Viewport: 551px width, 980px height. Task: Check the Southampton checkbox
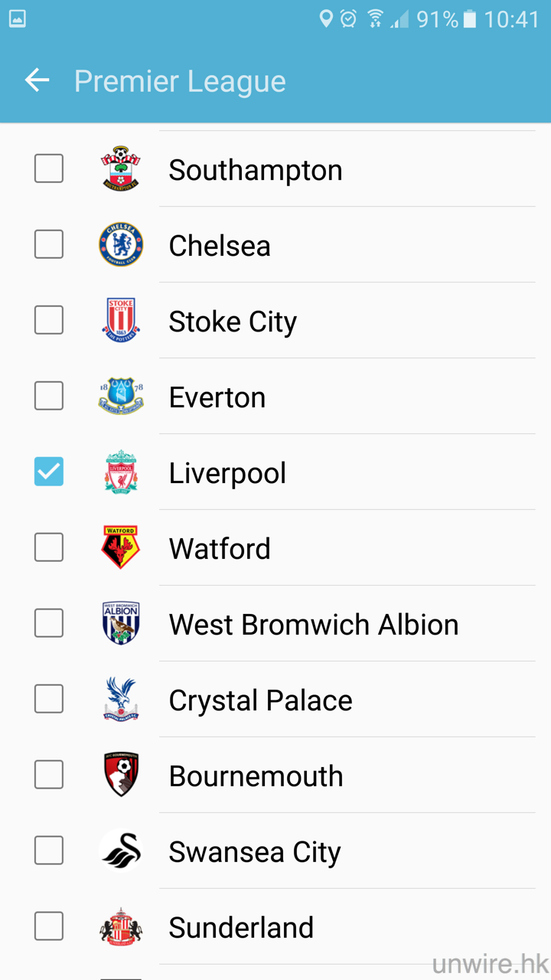click(x=49, y=168)
